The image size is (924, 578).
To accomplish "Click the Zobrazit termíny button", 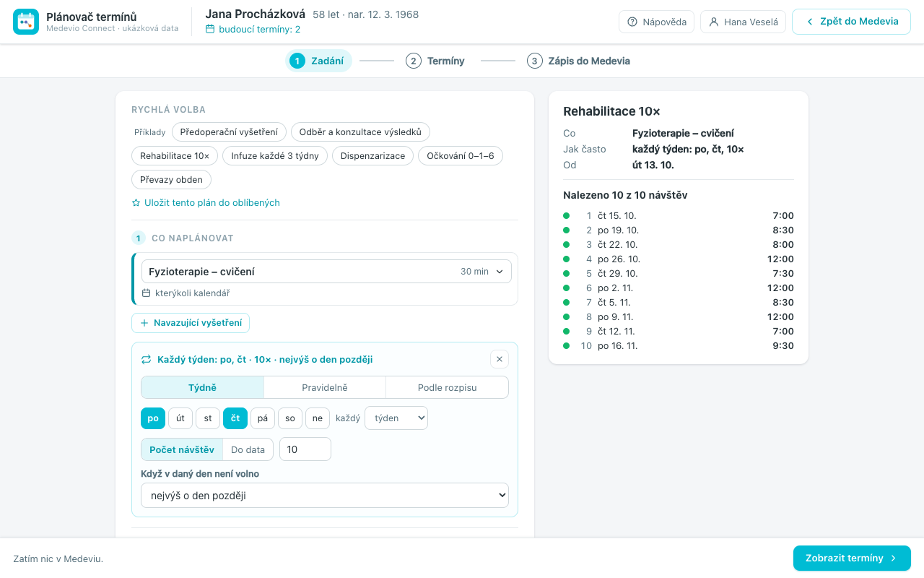I will [852, 558].
